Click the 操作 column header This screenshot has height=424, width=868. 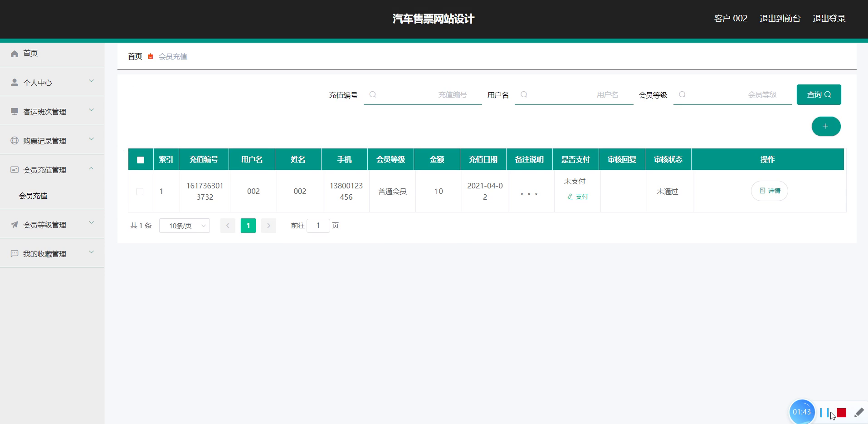click(x=767, y=159)
